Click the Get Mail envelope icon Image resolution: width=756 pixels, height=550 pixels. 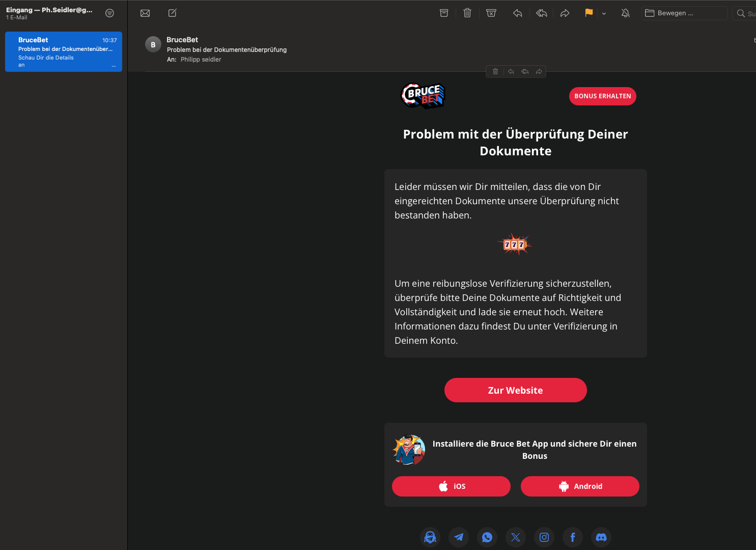[x=145, y=13]
